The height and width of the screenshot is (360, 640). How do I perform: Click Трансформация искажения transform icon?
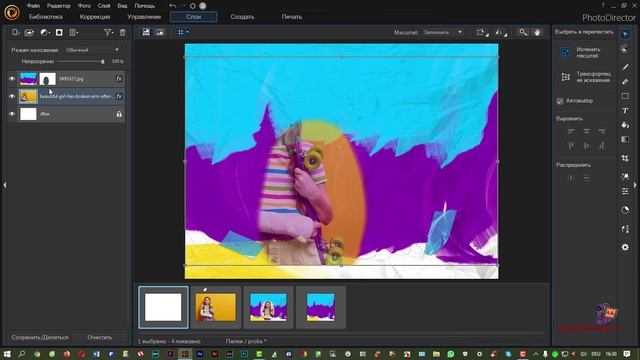click(565, 77)
